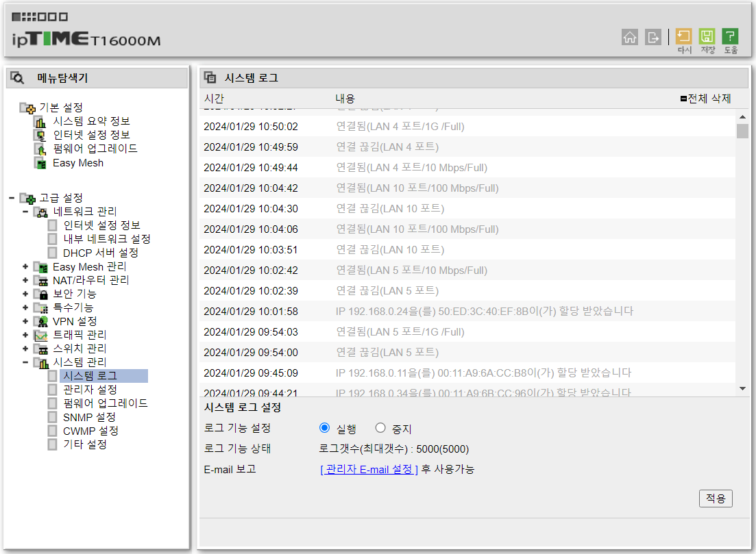The image size is (756, 554).
Task: Click 전체 삭제 to clear logs
Action: (706, 99)
